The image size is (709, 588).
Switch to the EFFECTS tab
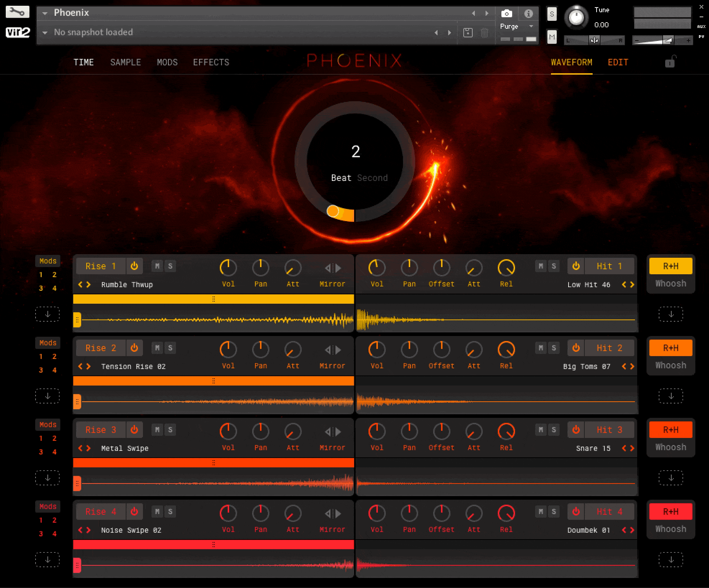[211, 62]
